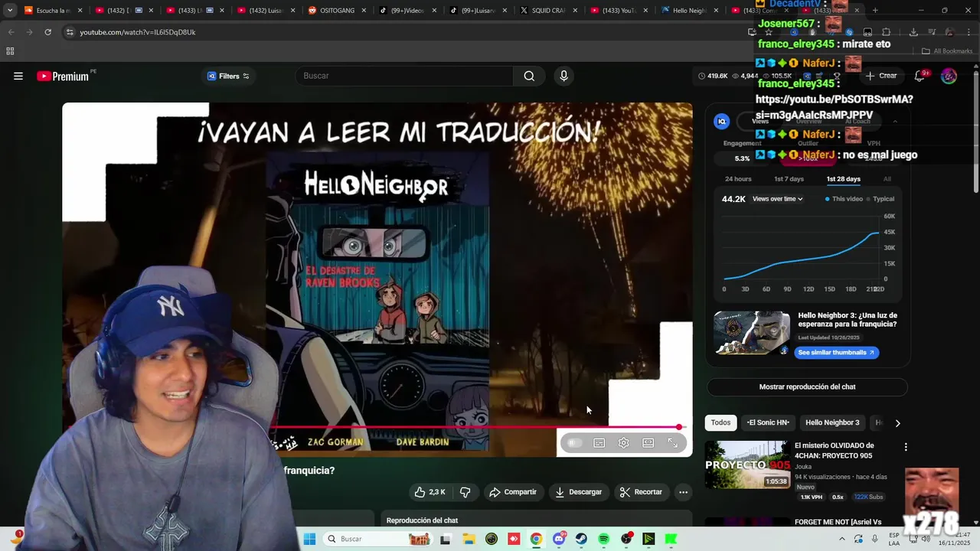Open Spotify from the taskbar
The image size is (980, 551).
click(x=603, y=539)
